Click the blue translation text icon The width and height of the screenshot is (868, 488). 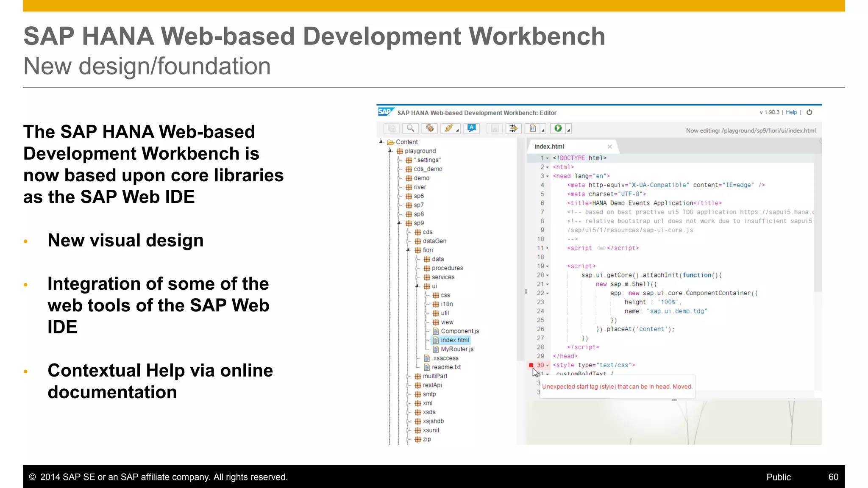(x=471, y=128)
